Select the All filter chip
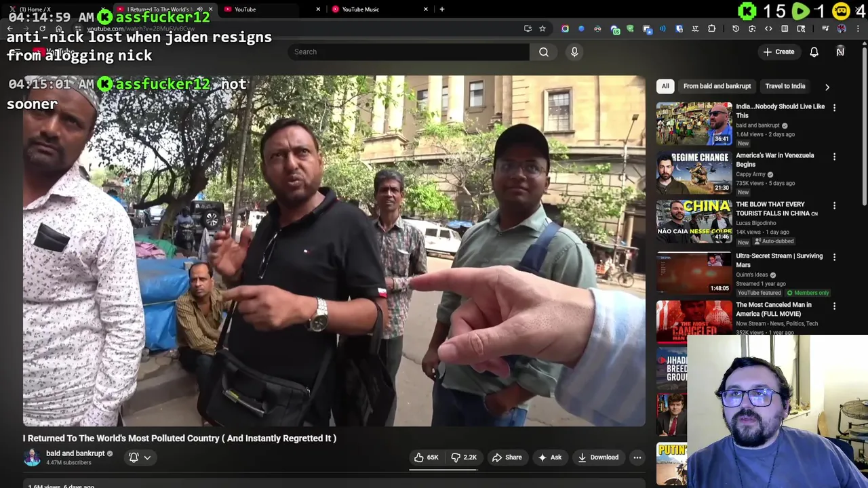This screenshot has width=868, height=488. pyautogui.click(x=665, y=86)
